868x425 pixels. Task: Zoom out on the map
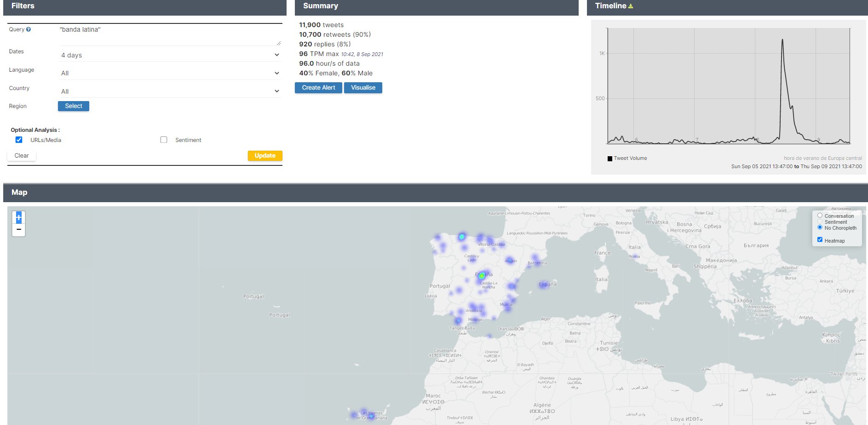(19, 229)
